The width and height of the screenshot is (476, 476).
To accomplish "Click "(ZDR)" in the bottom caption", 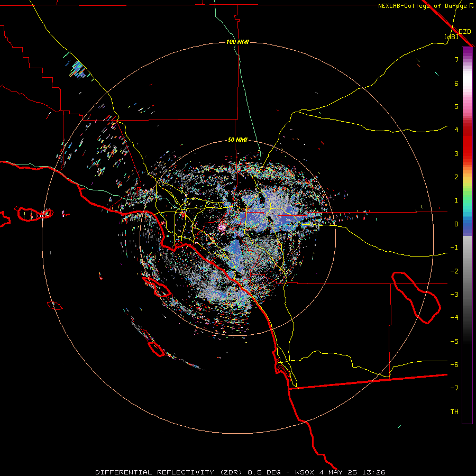I will tap(231, 472).
